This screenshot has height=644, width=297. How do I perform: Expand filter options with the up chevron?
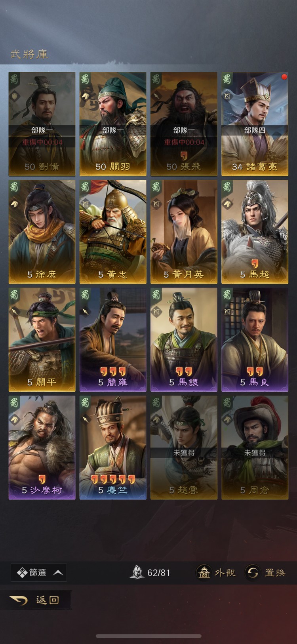click(x=58, y=573)
